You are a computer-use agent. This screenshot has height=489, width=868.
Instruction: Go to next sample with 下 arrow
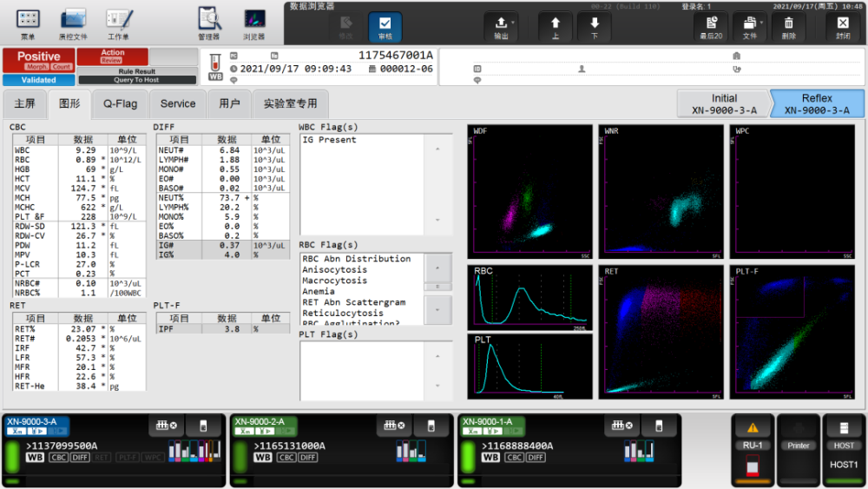[x=594, y=27]
